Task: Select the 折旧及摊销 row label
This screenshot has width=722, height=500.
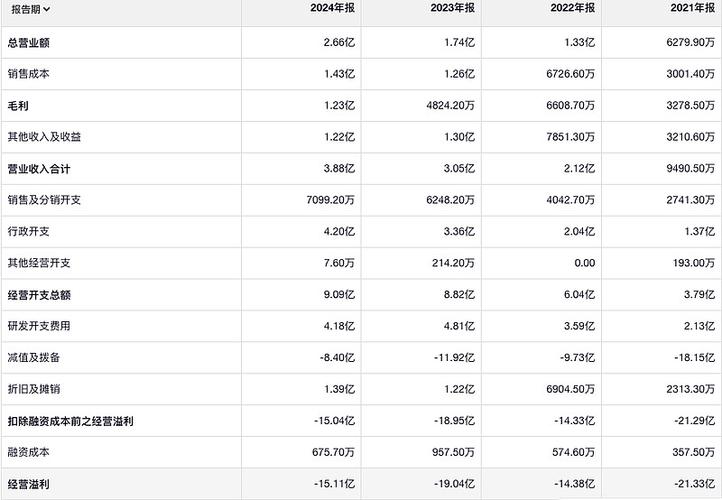Action: (x=35, y=388)
